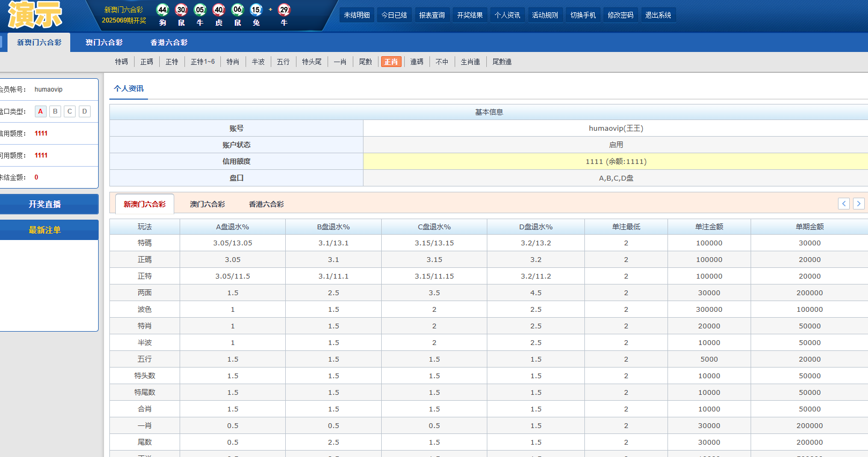Viewport: 868px width, 457px height.
Task: Switch rebate table to 新澳门六合彩 tab
Action: (145, 204)
